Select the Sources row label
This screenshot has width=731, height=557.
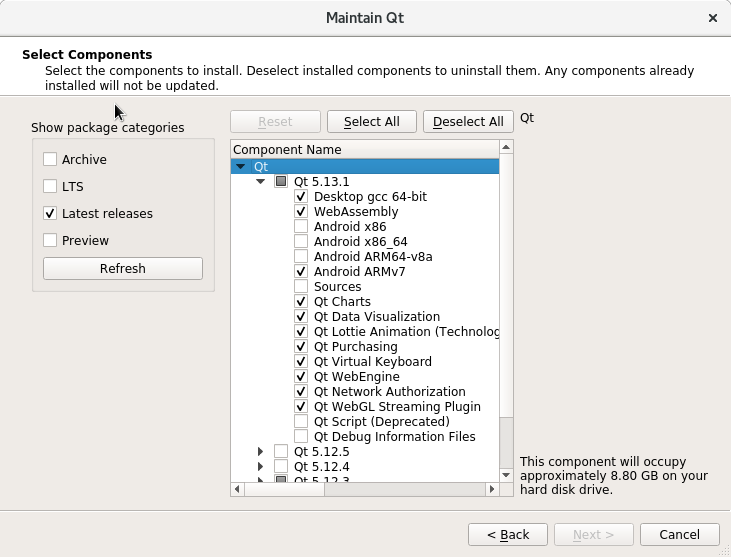[x=338, y=286]
